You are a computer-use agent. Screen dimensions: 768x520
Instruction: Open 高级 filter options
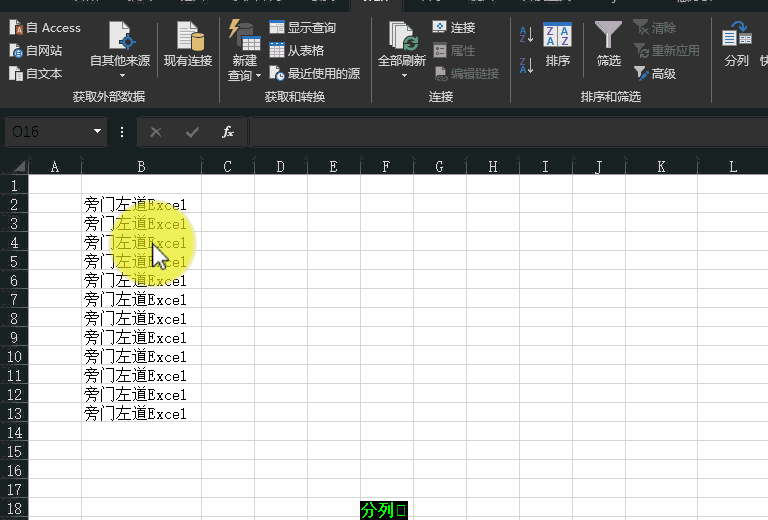[x=655, y=73]
